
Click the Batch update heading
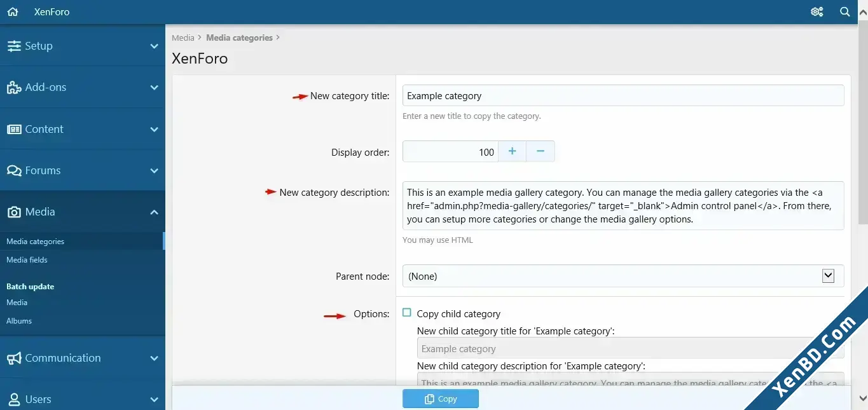click(x=30, y=287)
